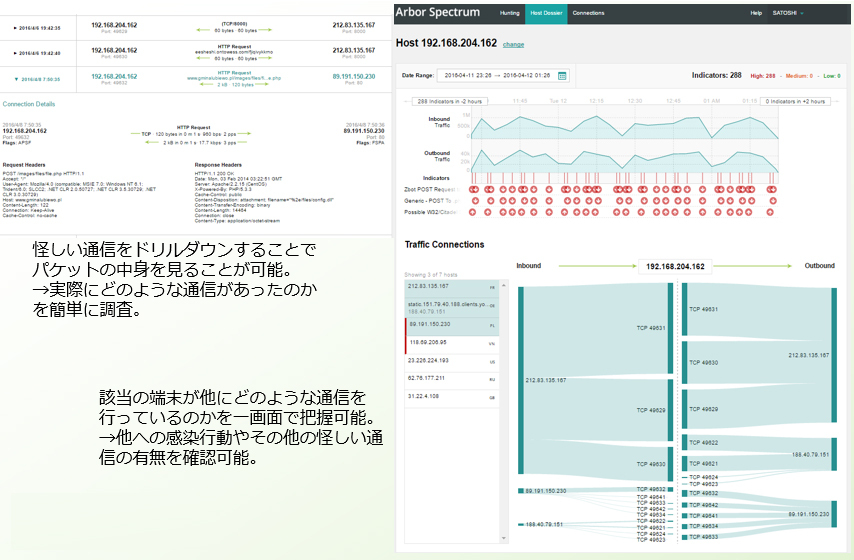854x560 pixels.
Task: Click the hosts list scrollbar down arrow
Action: (504, 538)
